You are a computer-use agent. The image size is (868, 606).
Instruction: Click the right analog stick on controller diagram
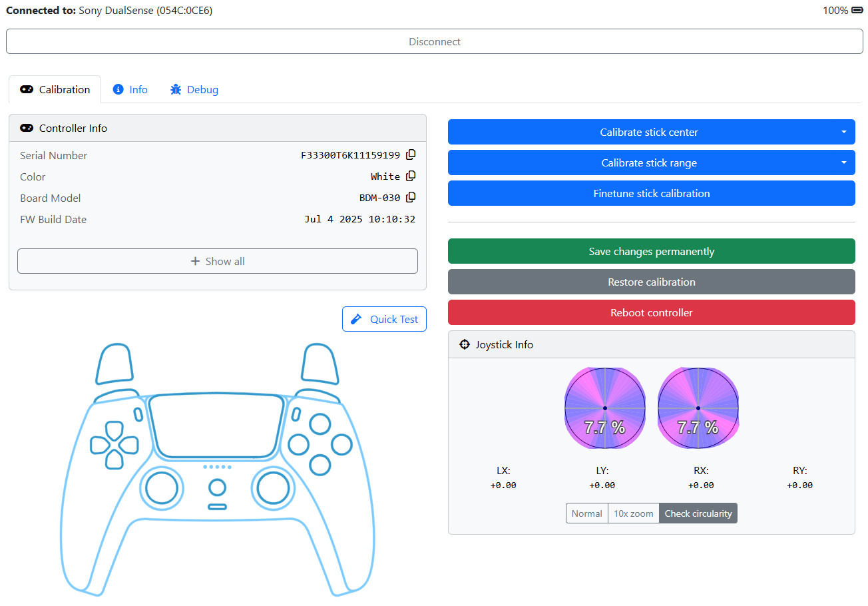click(x=273, y=489)
